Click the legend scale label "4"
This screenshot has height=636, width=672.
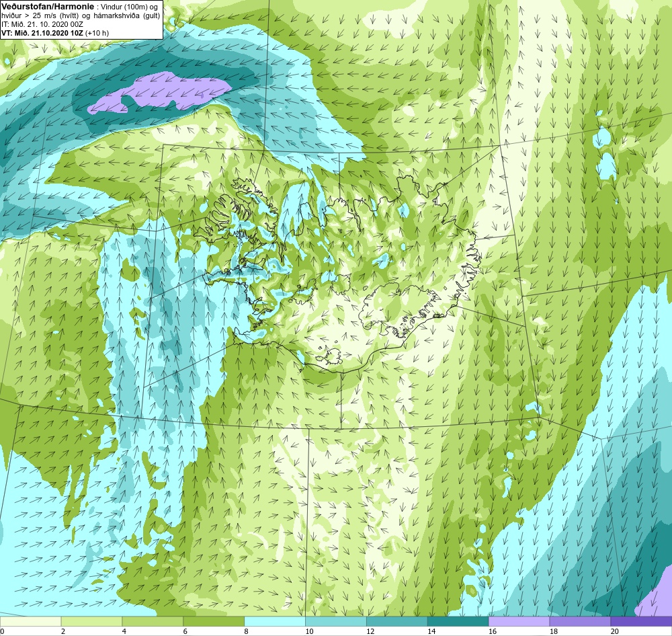coord(124,631)
